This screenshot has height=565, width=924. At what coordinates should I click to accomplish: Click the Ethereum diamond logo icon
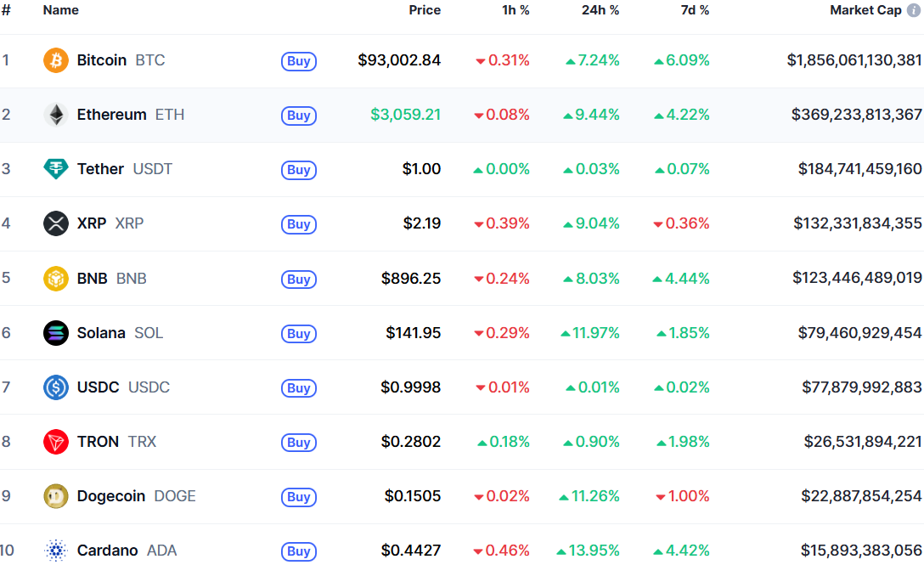(x=56, y=115)
